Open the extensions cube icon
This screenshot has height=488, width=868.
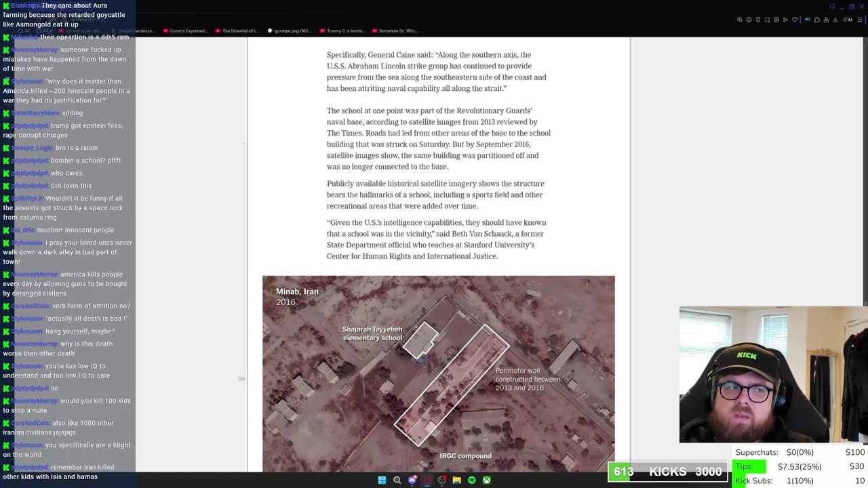coord(817,20)
